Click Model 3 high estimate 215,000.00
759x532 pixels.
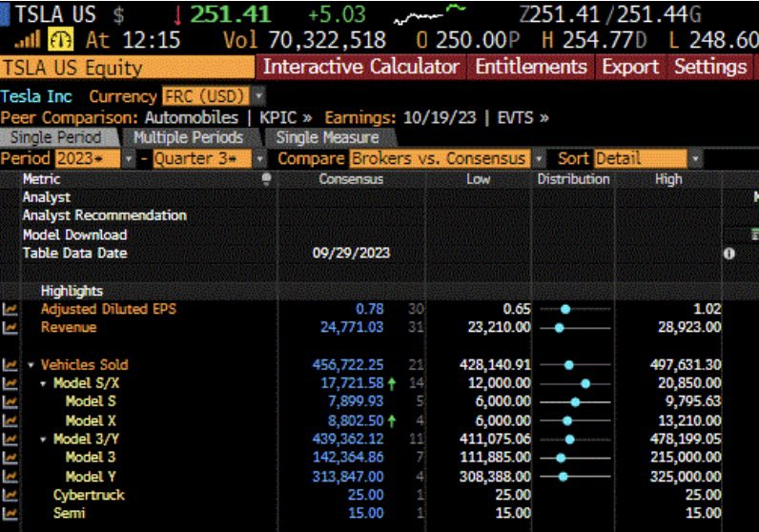point(686,458)
